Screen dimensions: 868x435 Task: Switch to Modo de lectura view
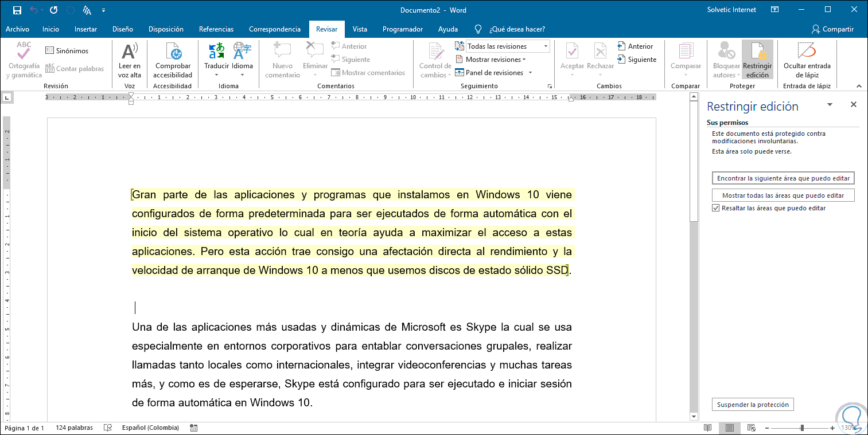pyautogui.click(x=709, y=428)
